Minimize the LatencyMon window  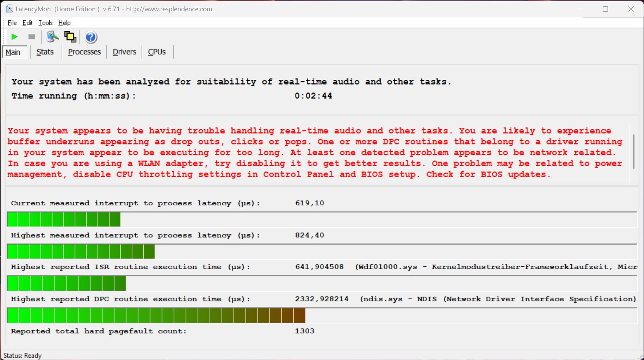[x=580, y=9]
